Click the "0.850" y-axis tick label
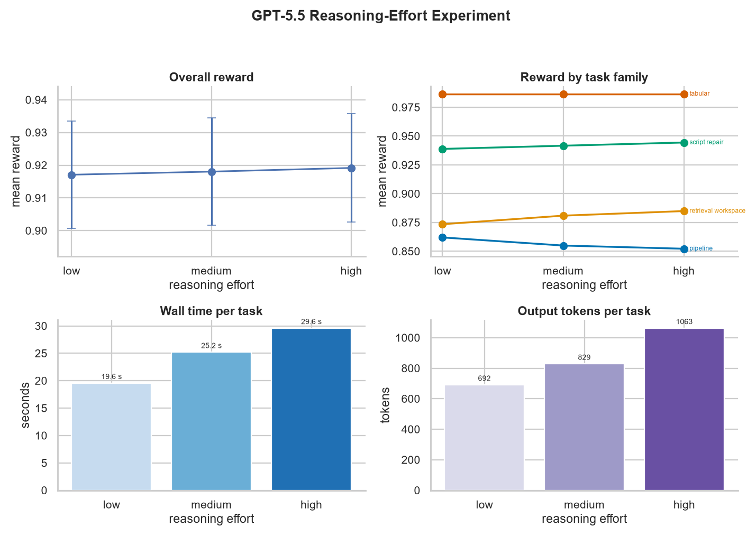Image resolution: width=756 pixels, height=536 pixels. tap(405, 252)
